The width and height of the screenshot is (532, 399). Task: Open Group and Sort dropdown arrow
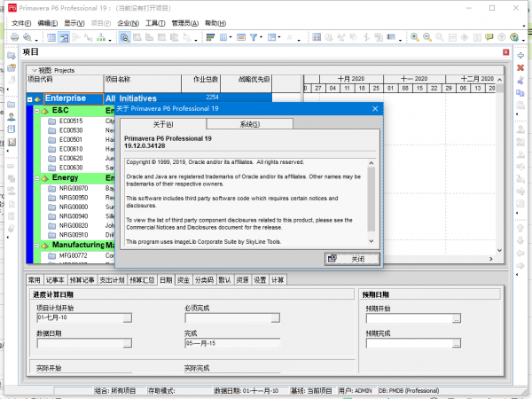(279, 37)
